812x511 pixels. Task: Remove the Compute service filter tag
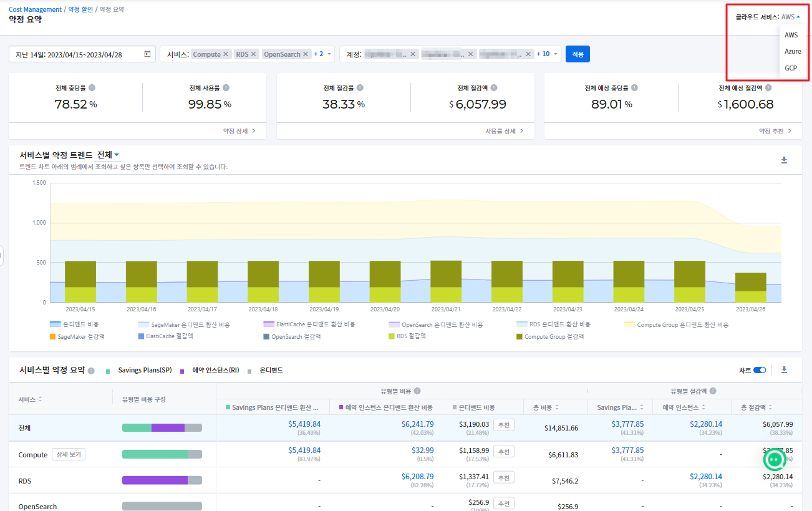[x=226, y=54]
